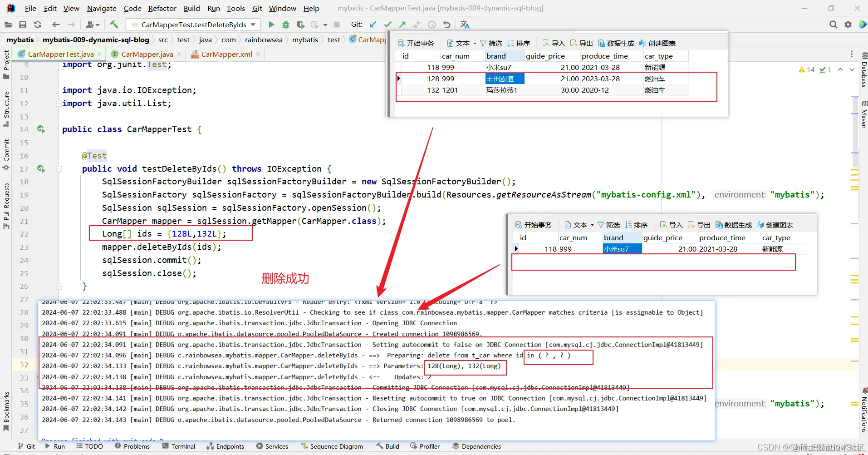Jump to next highlighted error with down chevron
This screenshot has width=868, height=455.
[852, 69]
